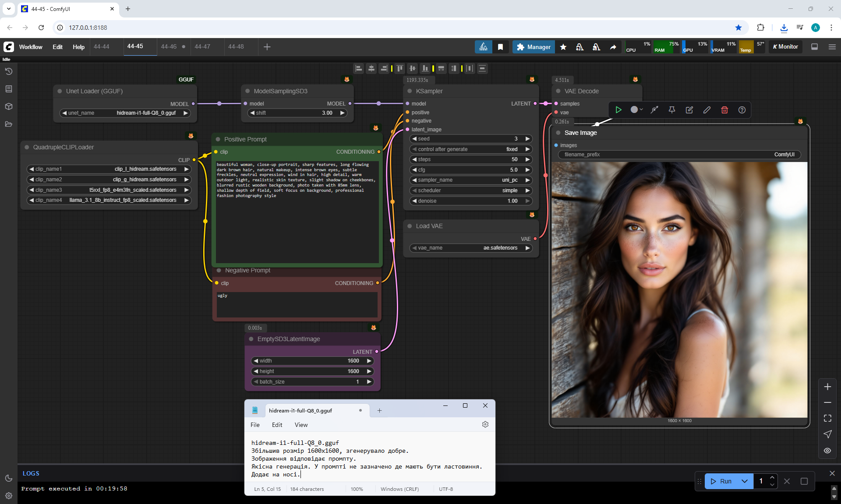The height and width of the screenshot is (504, 841).
Task: Open the model library cube icon
Action: [x=8, y=106]
